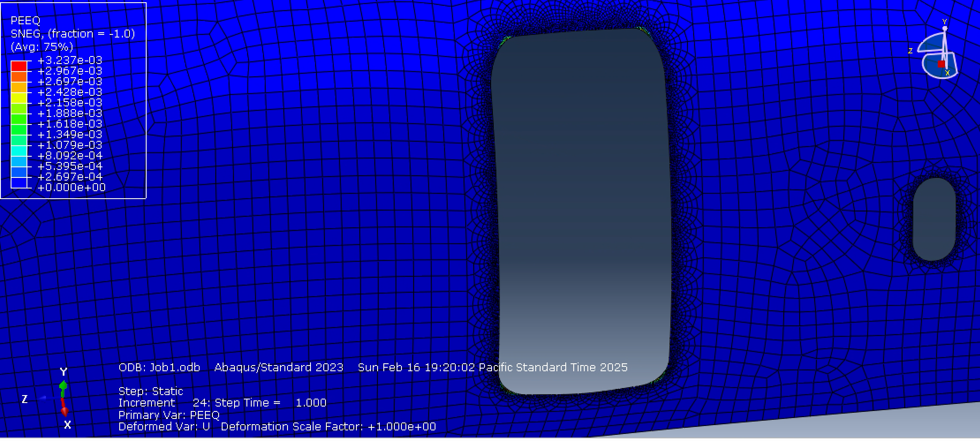The image size is (980, 441).
Task: Select the Y axis on the top-right orientation compass
Action: (x=945, y=21)
